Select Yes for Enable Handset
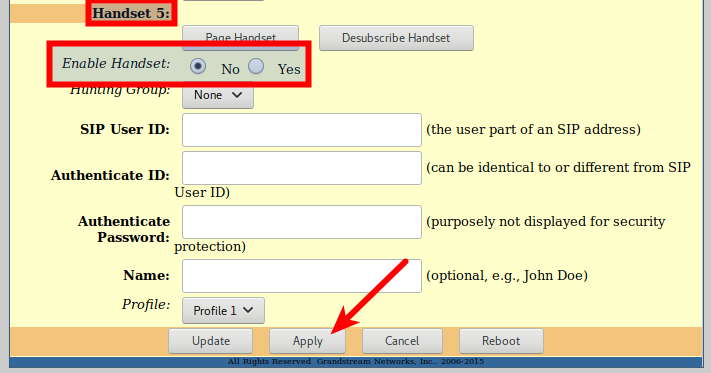 (256, 66)
